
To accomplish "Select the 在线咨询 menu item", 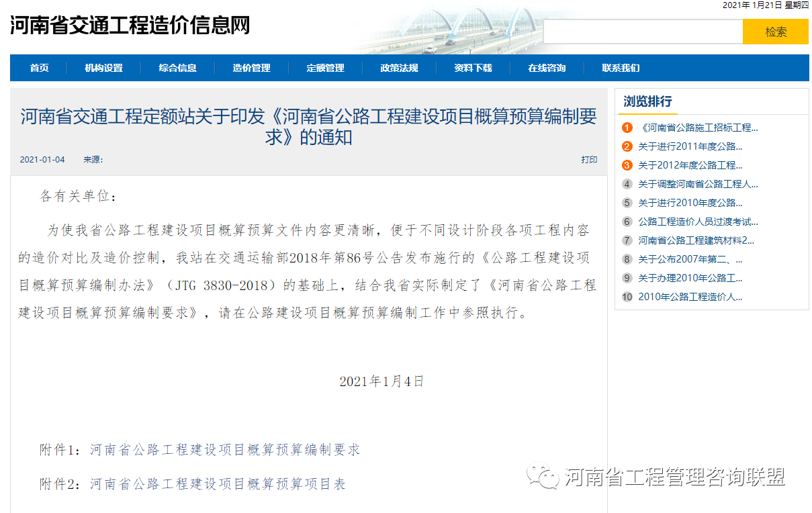I will 547,68.
